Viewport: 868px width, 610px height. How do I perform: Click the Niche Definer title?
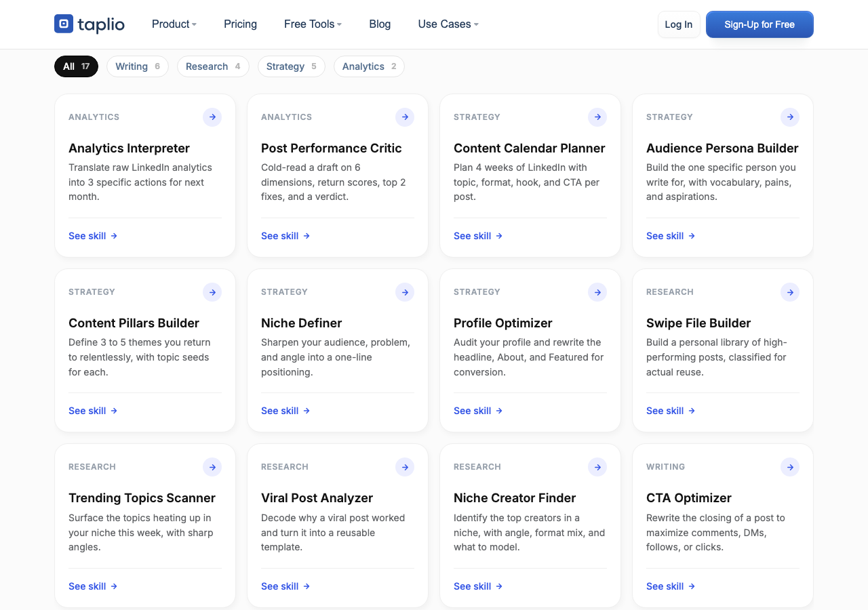tap(302, 323)
